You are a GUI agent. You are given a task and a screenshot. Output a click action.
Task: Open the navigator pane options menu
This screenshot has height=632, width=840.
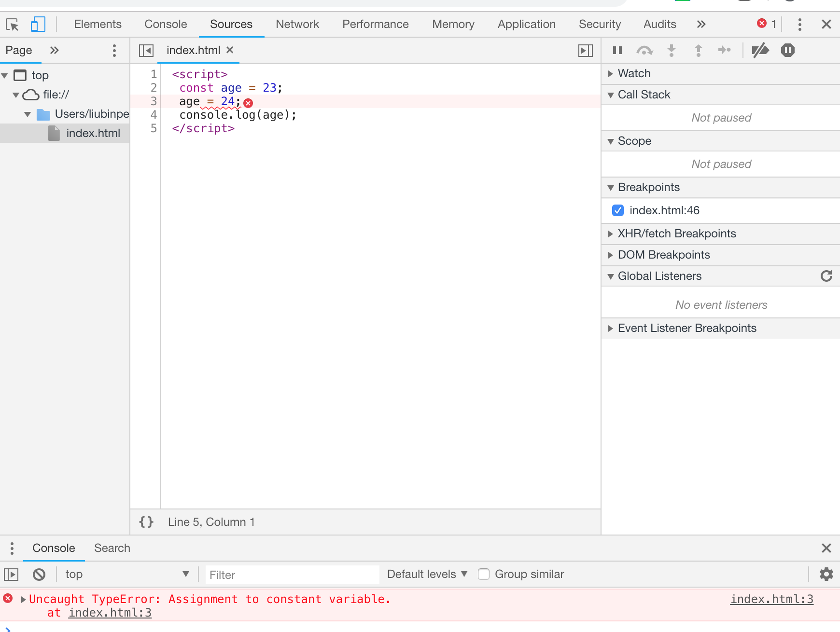(114, 50)
